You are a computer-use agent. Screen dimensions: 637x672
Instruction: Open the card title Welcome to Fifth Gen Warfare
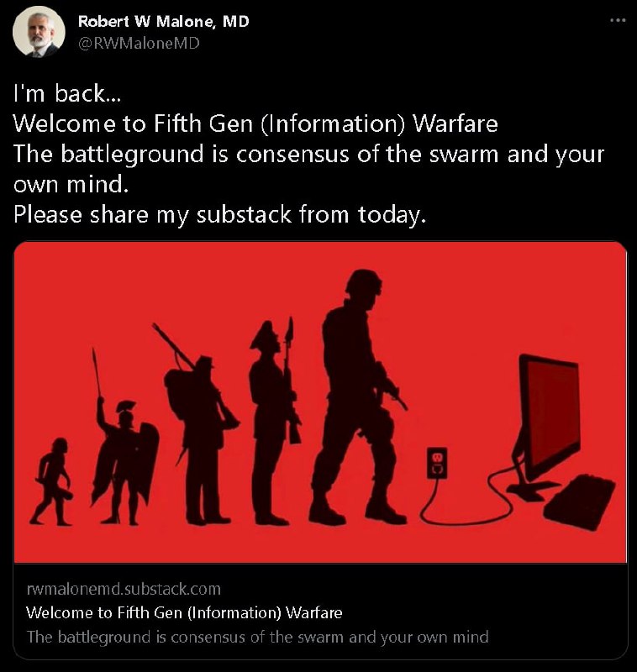[x=184, y=612]
